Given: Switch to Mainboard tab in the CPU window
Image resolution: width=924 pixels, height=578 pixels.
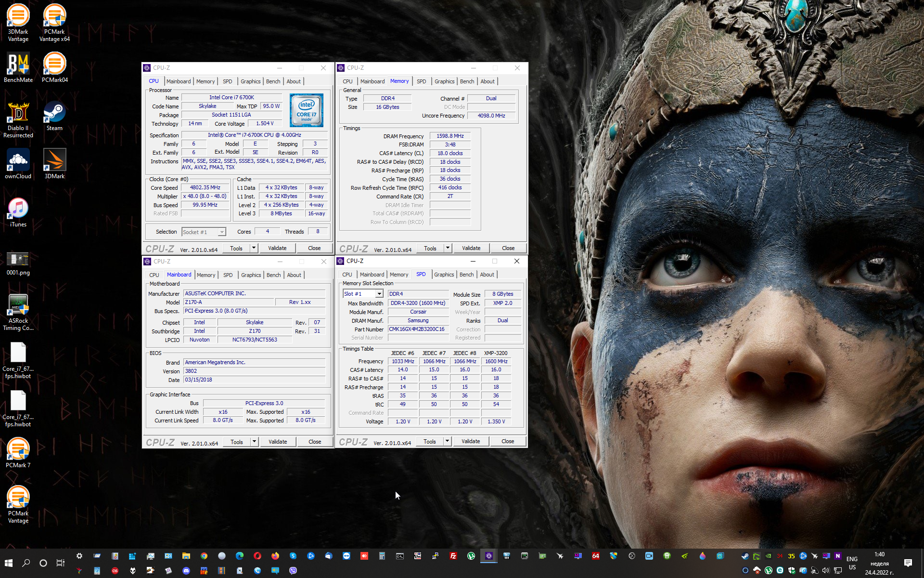Looking at the screenshot, I should [179, 81].
